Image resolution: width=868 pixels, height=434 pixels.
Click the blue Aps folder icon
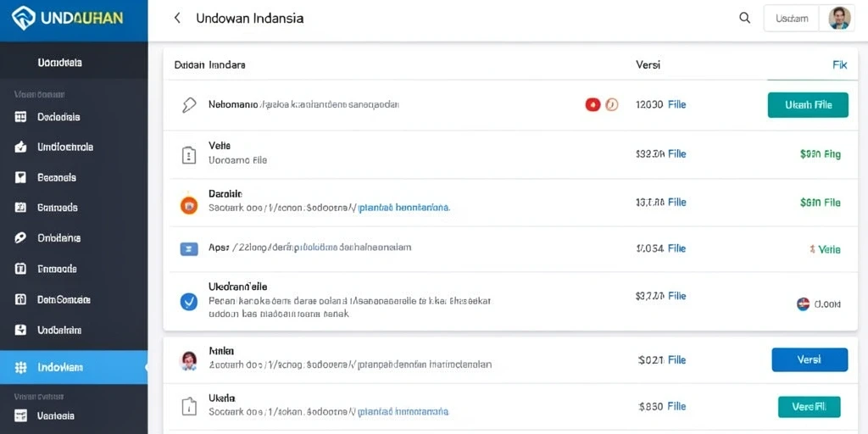pyautogui.click(x=189, y=249)
